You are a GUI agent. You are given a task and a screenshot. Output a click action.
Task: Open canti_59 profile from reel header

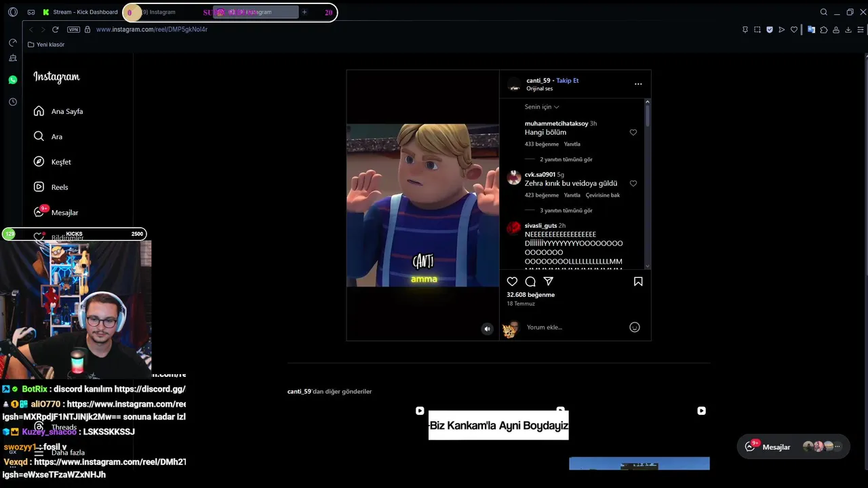(x=538, y=81)
